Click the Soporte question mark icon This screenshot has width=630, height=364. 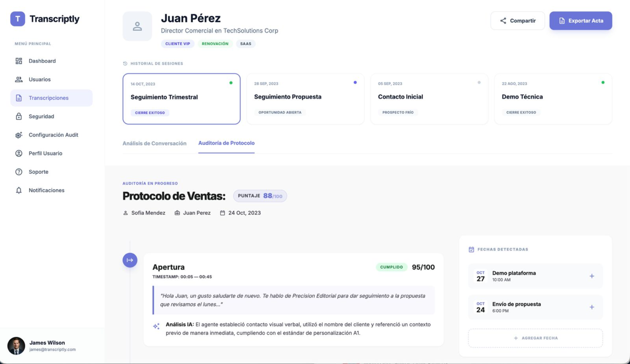click(19, 172)
